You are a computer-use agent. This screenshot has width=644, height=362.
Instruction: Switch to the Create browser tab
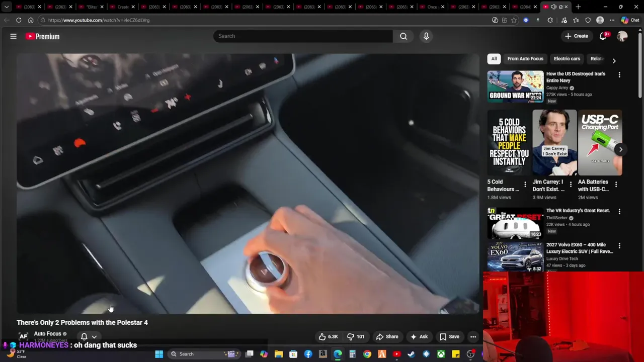pos(122,7)
